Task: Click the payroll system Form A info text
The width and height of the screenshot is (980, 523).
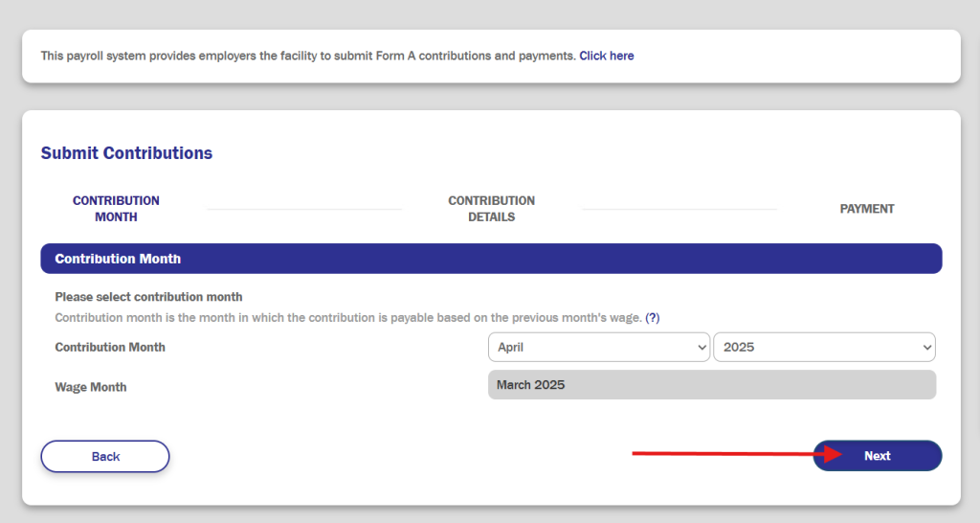Action: (308, 56)
